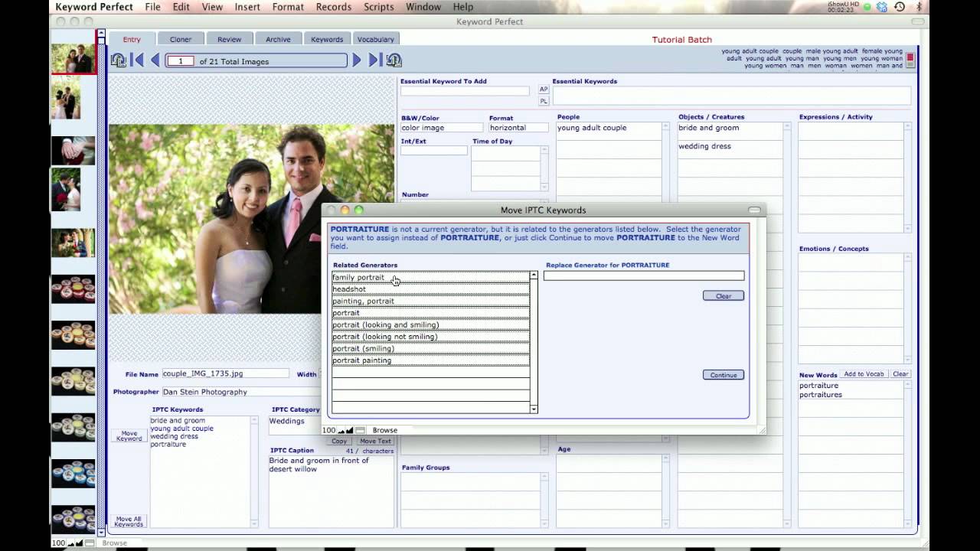Screen dimensions: 980x551
Task: Click Continue in Move IPTC Keywords dialog
Action: [724, 375]
